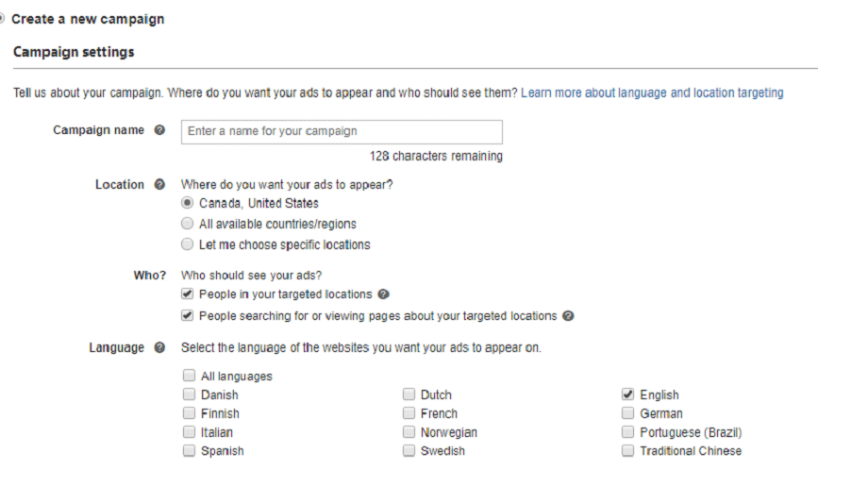
Task: Click the 'Campaign settings' heading
Action: point(74,52)
